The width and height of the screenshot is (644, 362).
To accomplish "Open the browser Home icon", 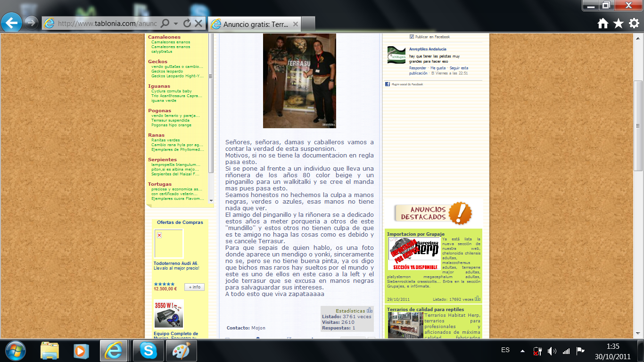I will tap(603, 23).
